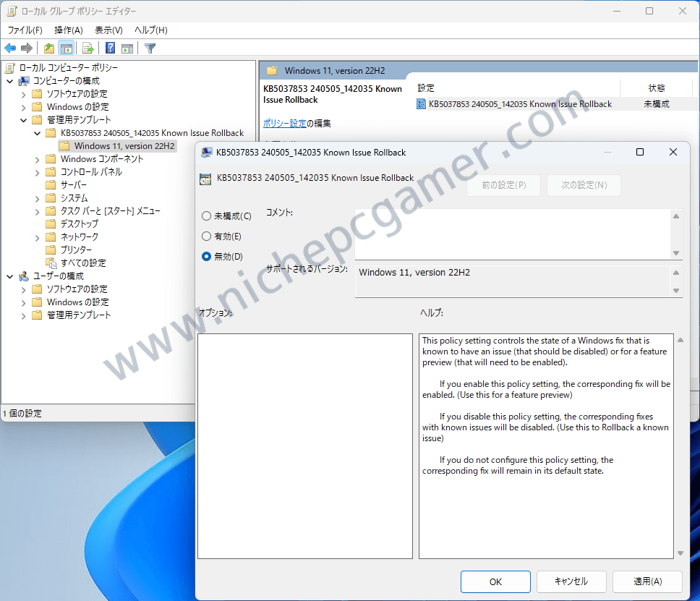Click the 適用(A) button
Image resolution: width=700 pixels, height=601 pixels.
[x=647, y=581]
